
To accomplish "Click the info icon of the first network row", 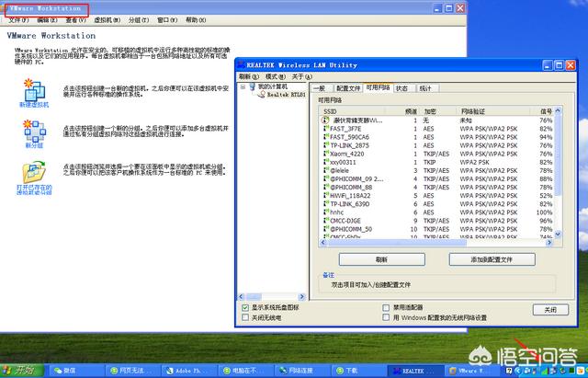I will coord(325,120).
